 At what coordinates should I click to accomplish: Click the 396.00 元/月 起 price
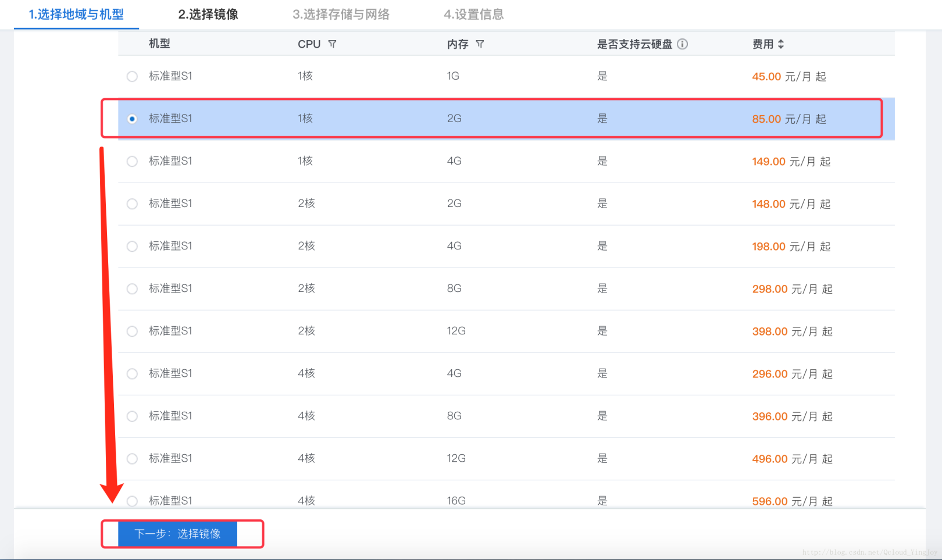[793, 416]
